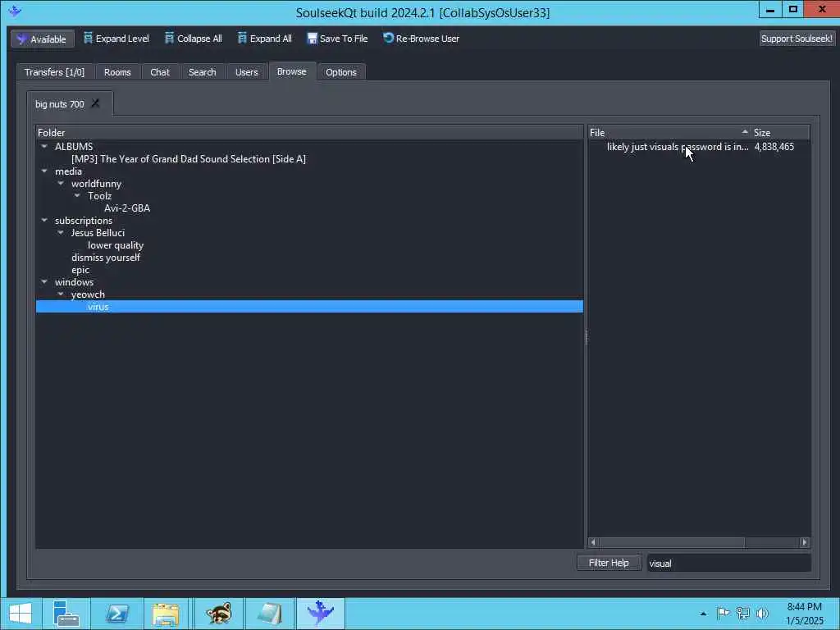Open the Windows Start button
Viewport: 840px width, 630px height.
(21, 614)
